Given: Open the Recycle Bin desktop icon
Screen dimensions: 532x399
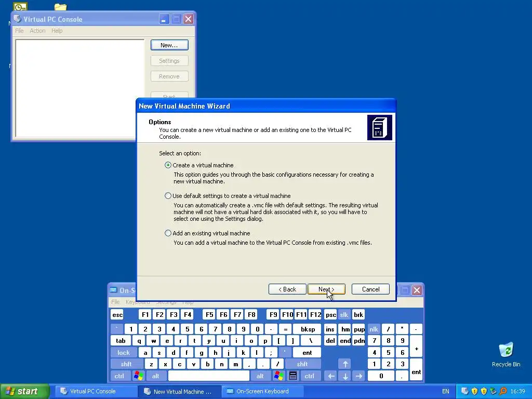Looking at the screenshot, I should pos(506,355).
